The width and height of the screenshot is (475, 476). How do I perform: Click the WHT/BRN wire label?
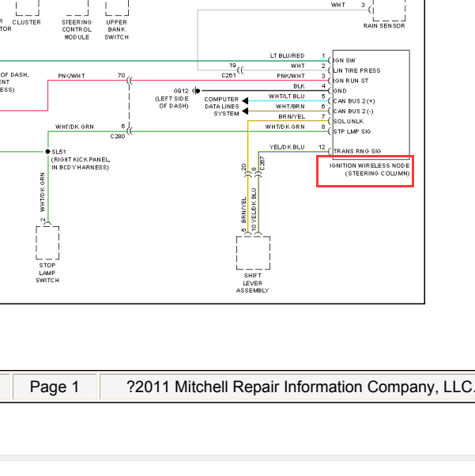[x=290, y=106]
